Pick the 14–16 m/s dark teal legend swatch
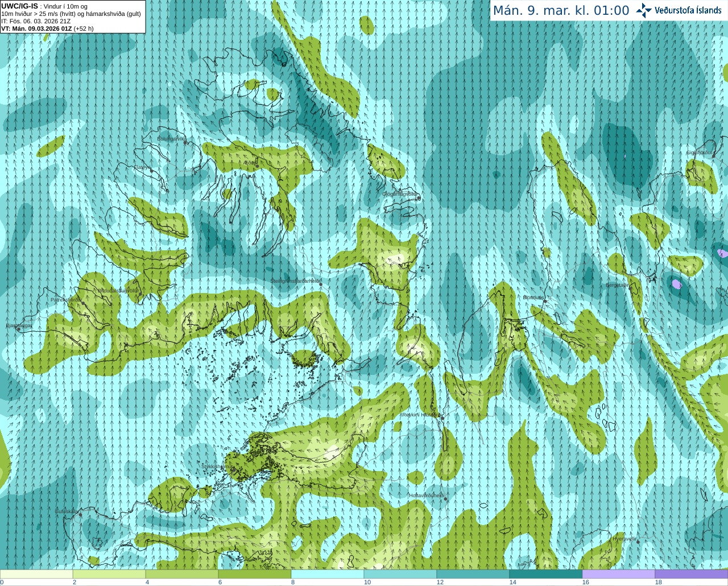 pyautogui.click(x=546, y=574)
